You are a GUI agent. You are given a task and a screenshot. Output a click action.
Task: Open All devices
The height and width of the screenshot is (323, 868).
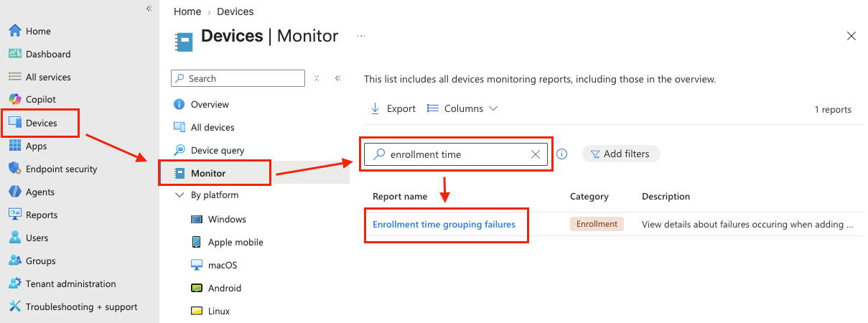coord(213,127)
